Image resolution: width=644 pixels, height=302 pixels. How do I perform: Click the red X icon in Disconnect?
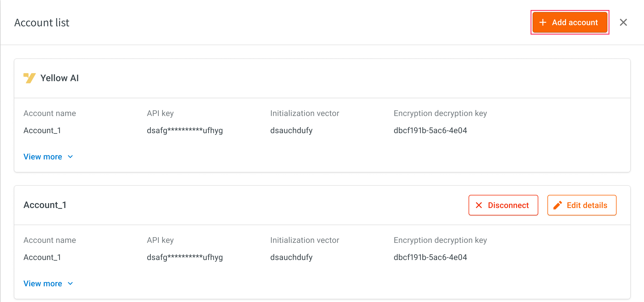[479, 205]
